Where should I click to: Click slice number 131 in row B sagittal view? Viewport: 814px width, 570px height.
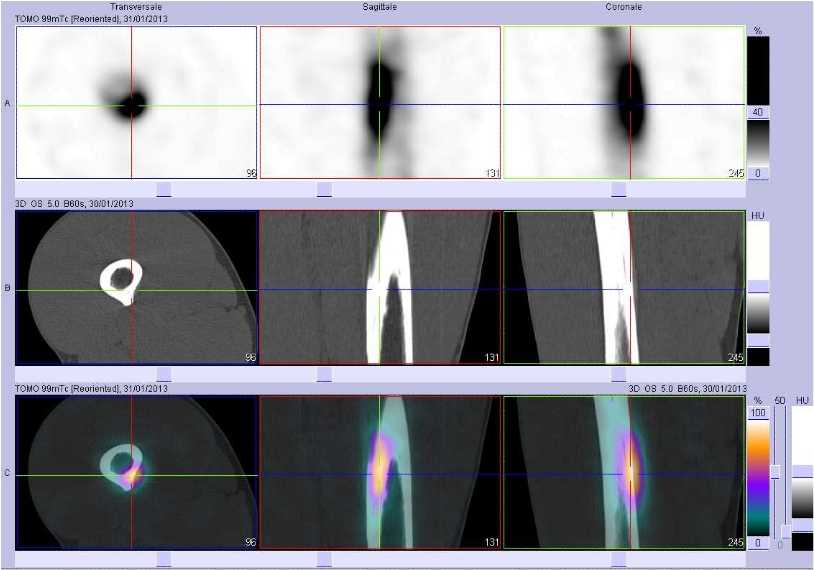click(491, 358)
